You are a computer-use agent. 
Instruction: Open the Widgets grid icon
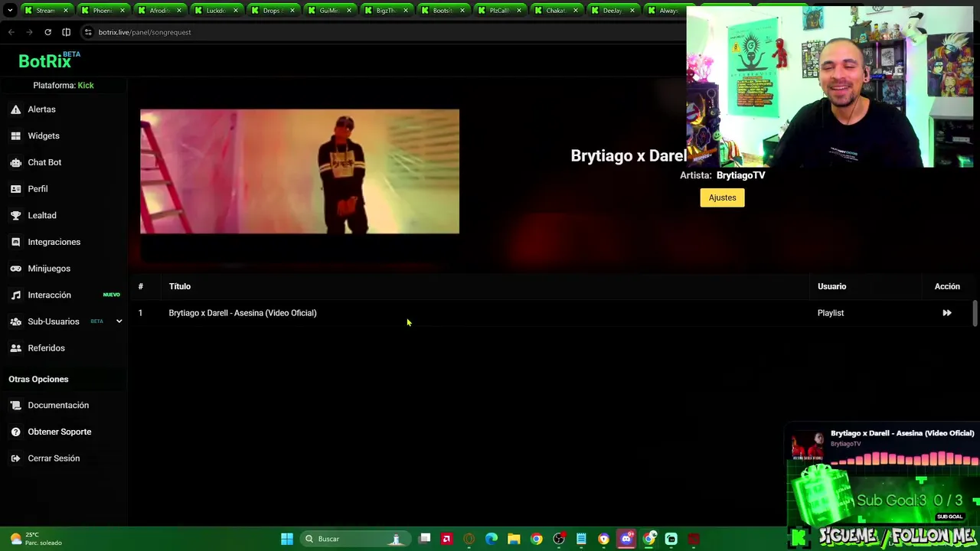(x=15, y=136)
